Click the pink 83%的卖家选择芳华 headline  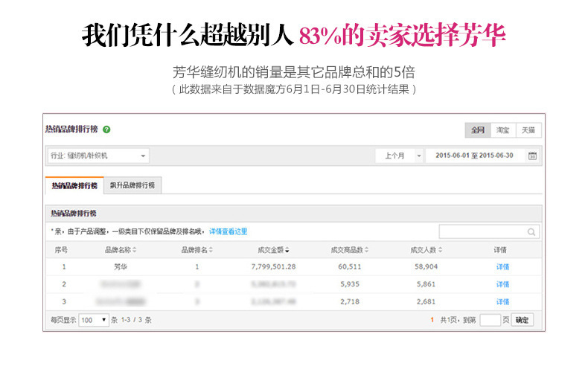tap(402, 35)
